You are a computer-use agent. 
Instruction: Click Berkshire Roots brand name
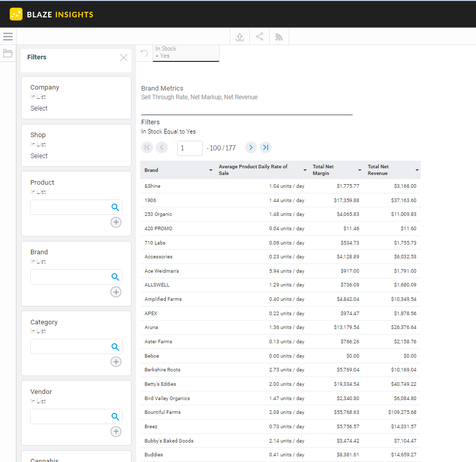[162, 370]
